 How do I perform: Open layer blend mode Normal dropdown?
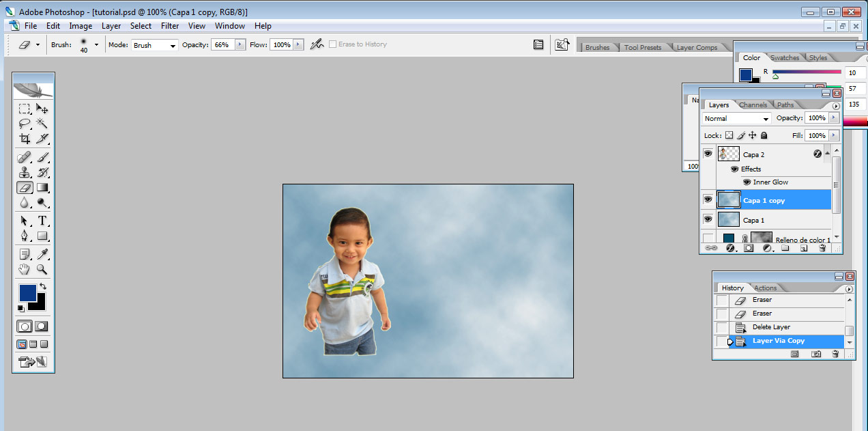point(736,118)
